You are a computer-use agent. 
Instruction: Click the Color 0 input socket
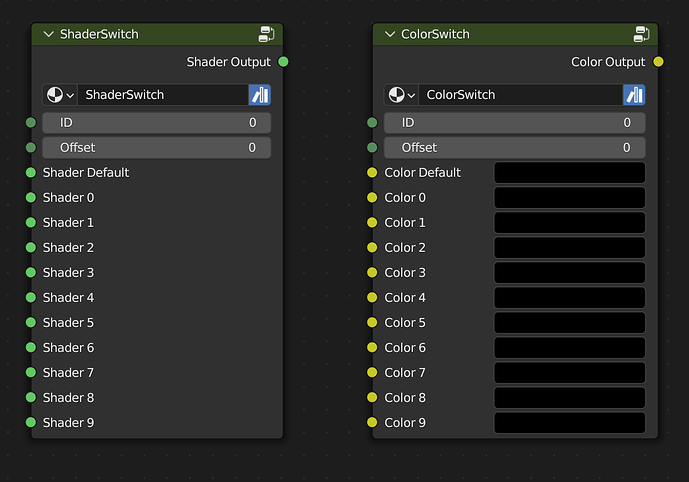(372, 198)
